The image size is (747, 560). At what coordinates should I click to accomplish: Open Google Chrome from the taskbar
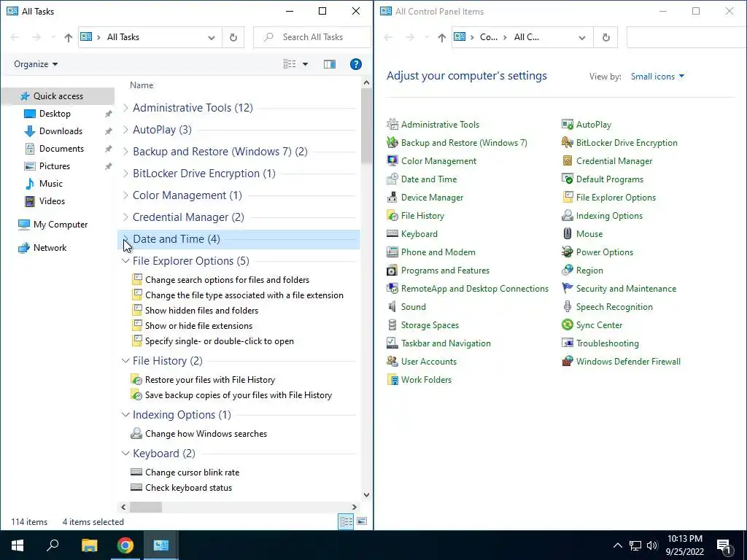pos(125,545)
